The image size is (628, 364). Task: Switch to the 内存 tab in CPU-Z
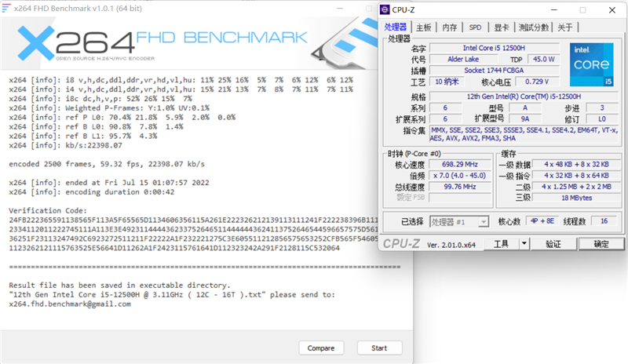449,27
